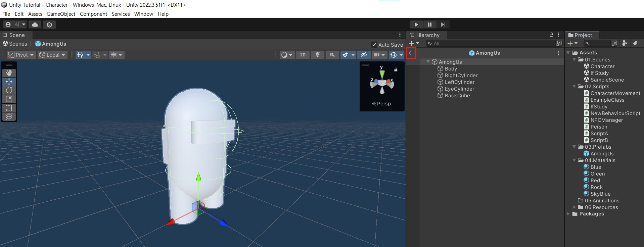
Task: Collapse AmongUs root in Hierarchy
Action: pos(428,62)
